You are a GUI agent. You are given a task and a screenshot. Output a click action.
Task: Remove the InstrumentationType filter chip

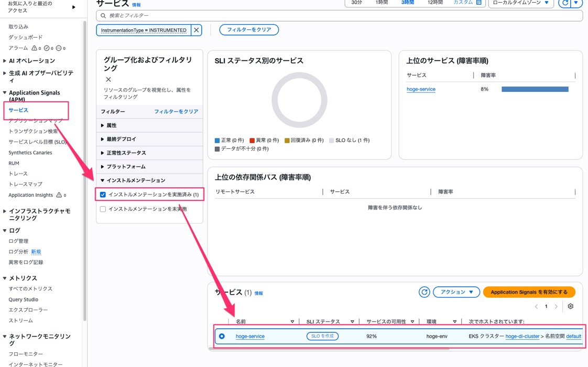196,30
